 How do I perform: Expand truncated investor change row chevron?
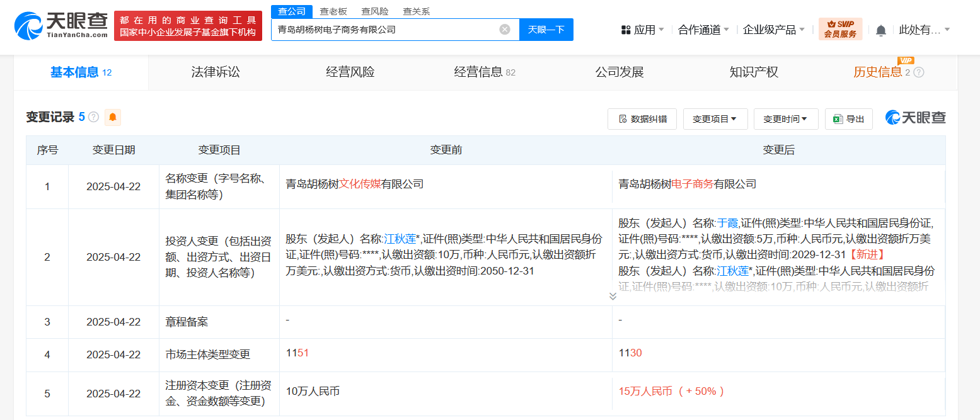click(x=613, y=296)
